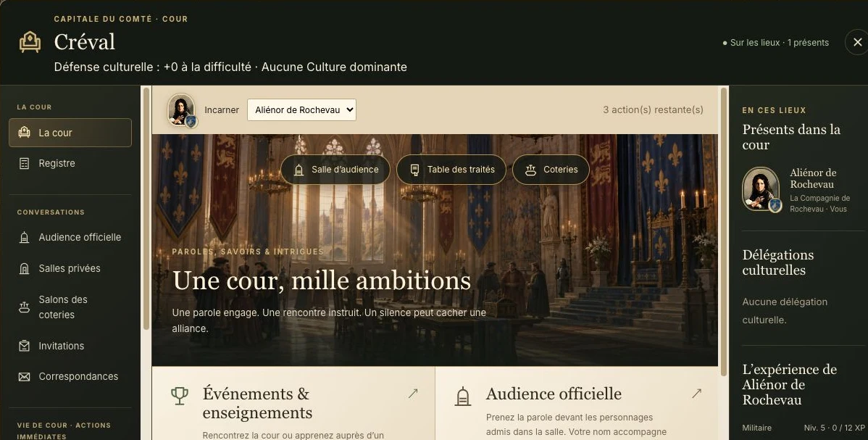Screen dimensions: 868x440
Task: Click the arrow on Audience officielle card
Action: point(696,394)
